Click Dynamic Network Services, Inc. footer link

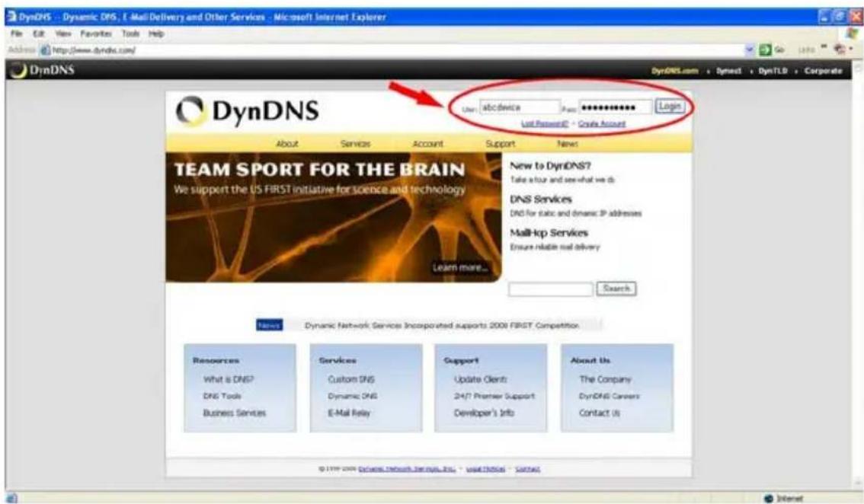(407, 469)
